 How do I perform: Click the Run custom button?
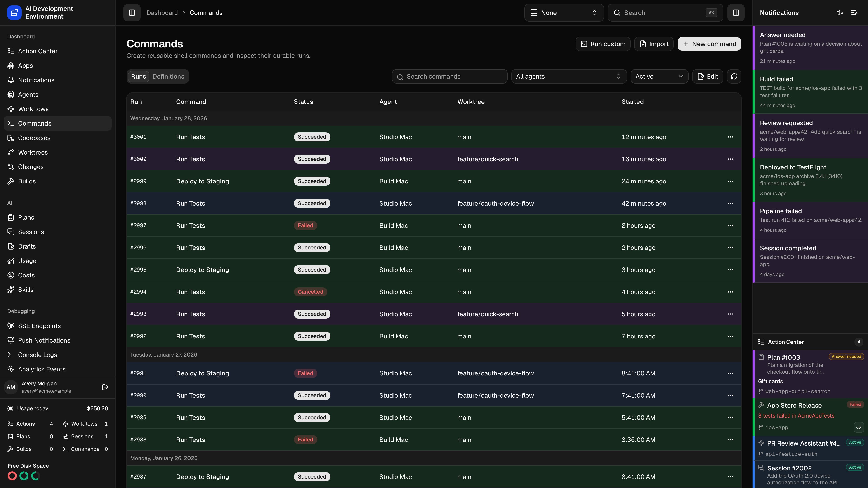point(603,44)
